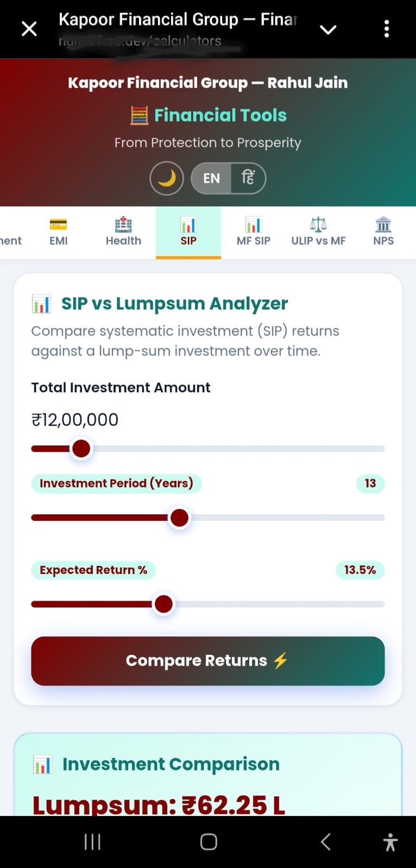Close the browser tab with X icon

click(29, 29)
